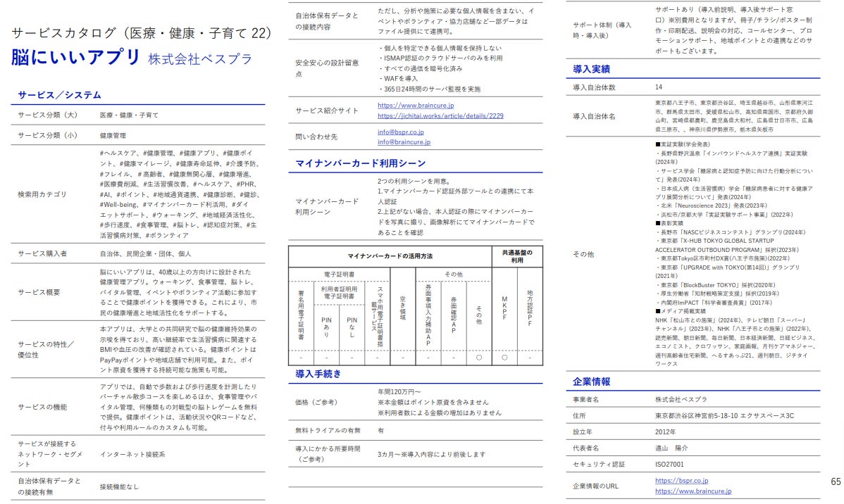
Task: Select the value 健康管理
Action: 113,136
